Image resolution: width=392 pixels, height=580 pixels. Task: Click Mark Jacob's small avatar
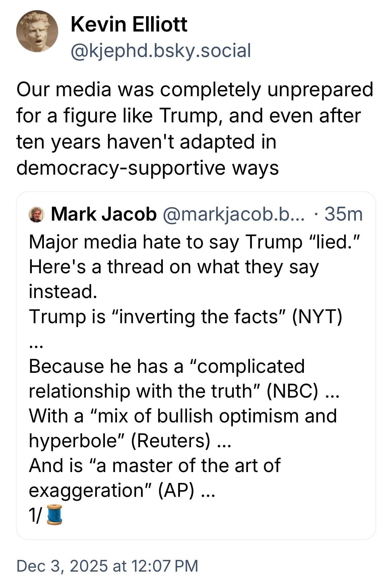pyautogui.click(x=37, y=215)
